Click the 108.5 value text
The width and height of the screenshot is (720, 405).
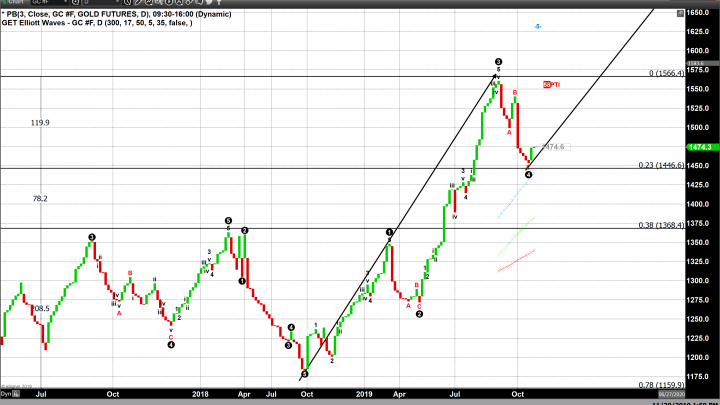[x=40, y=309]
